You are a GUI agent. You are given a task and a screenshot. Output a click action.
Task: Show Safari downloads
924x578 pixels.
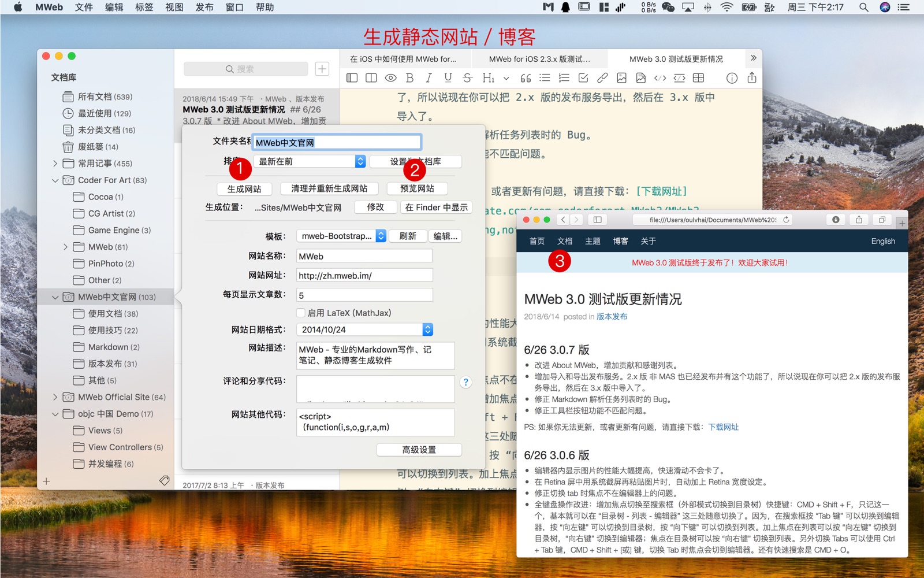[x=836, y=220]
